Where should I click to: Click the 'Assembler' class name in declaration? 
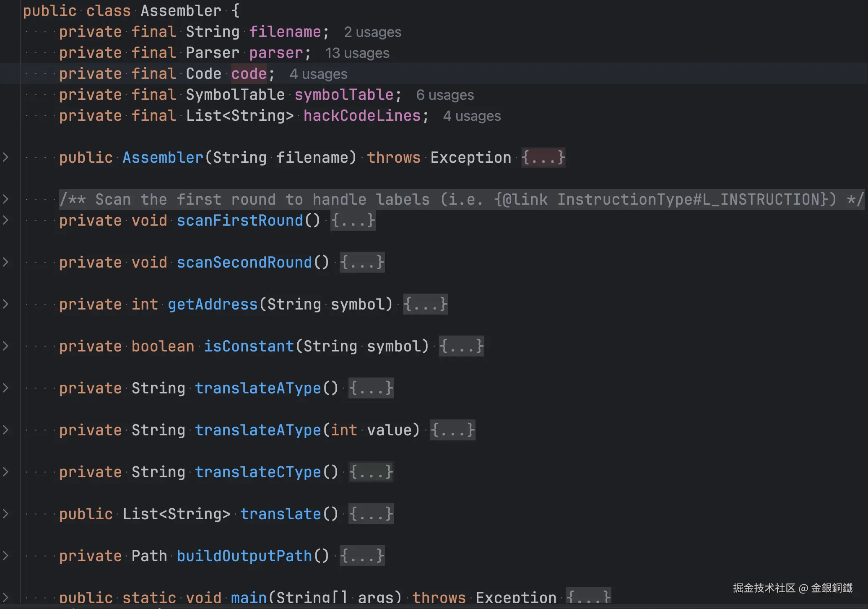(x=181, y=10)
